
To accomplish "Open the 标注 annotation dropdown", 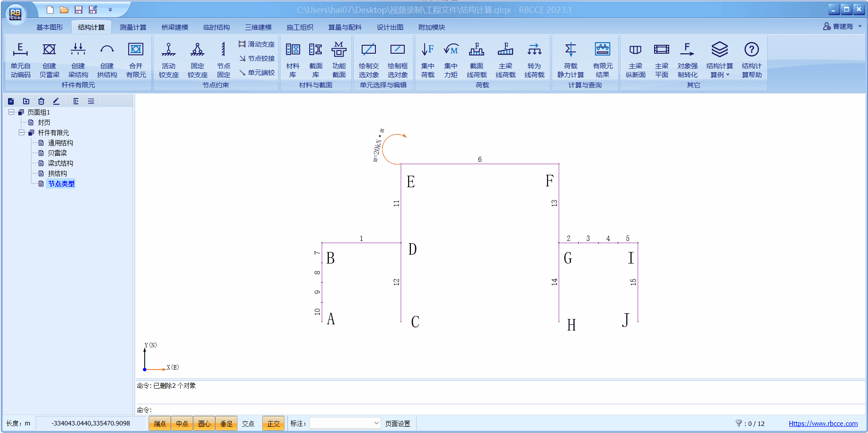I will coord(376,423).
